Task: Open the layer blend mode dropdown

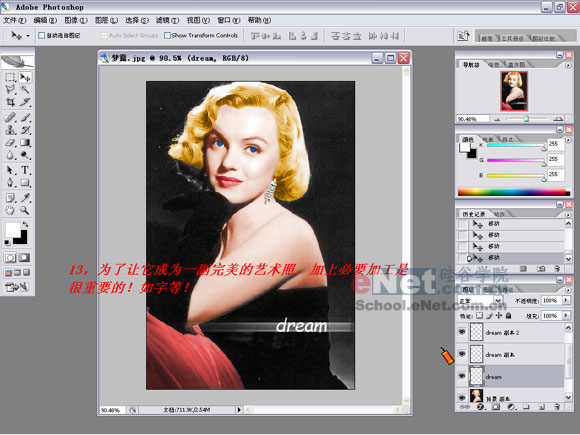Action: [480, 301]
